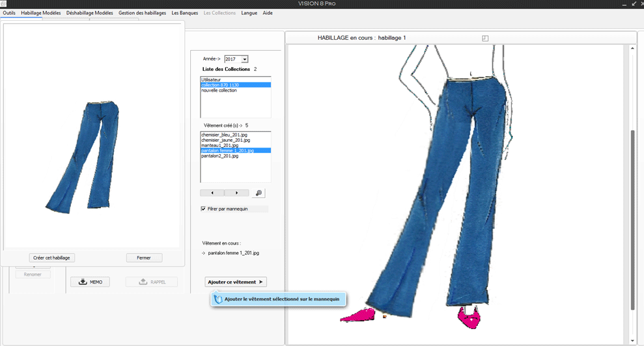Click the application icon in title bar
Viewport: 644px width, 346px height.
point(4,4)
